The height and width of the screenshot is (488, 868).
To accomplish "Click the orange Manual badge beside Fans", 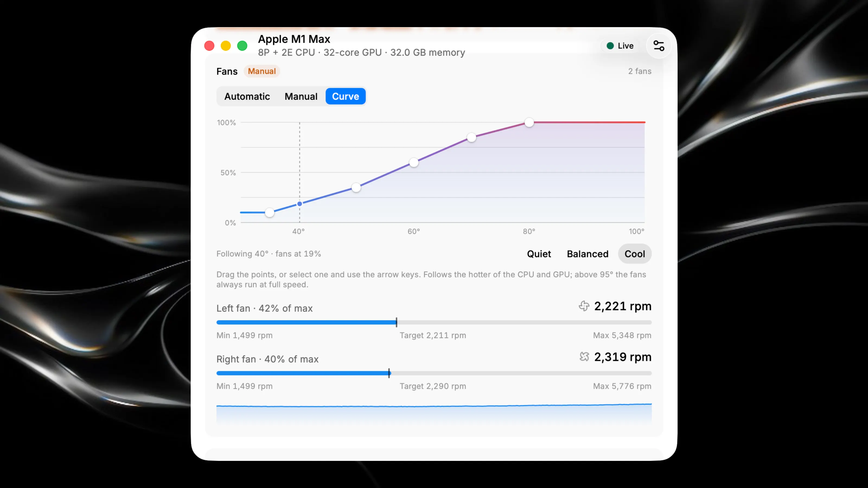I will [262, 71].
